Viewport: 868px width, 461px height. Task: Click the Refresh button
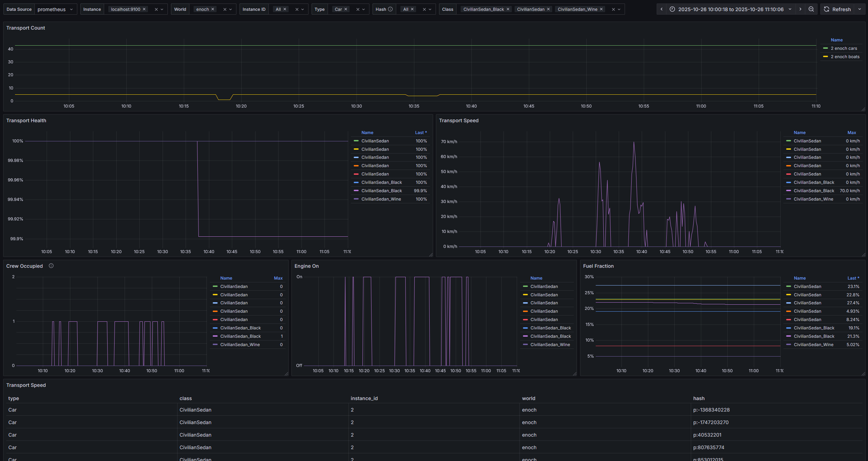[837, 9]
